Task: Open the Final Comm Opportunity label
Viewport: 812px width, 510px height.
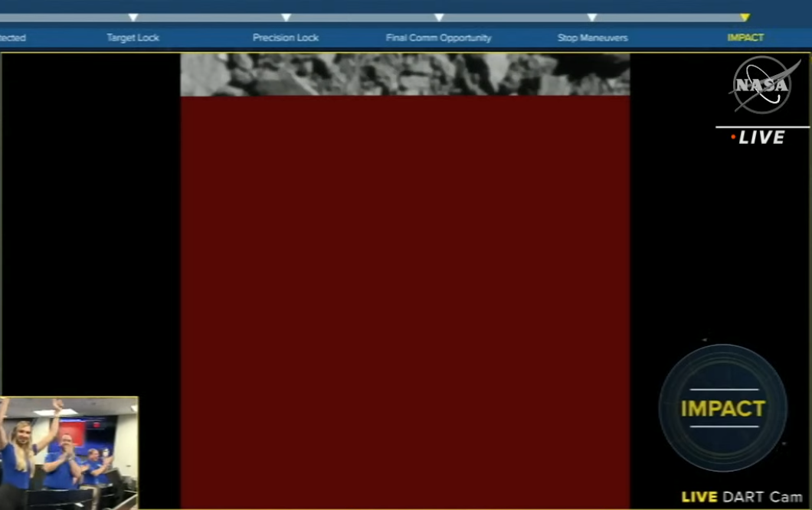Action: point(439,38)
